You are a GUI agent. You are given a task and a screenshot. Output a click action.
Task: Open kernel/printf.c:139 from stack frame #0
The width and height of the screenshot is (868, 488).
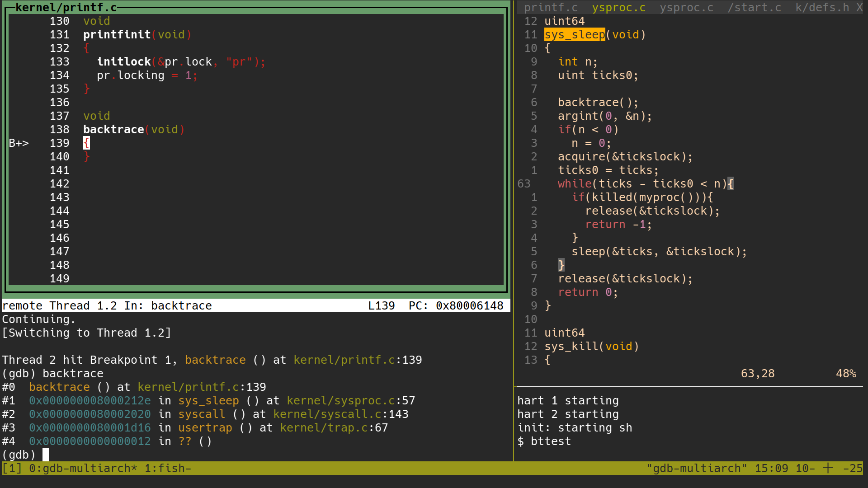201,387
